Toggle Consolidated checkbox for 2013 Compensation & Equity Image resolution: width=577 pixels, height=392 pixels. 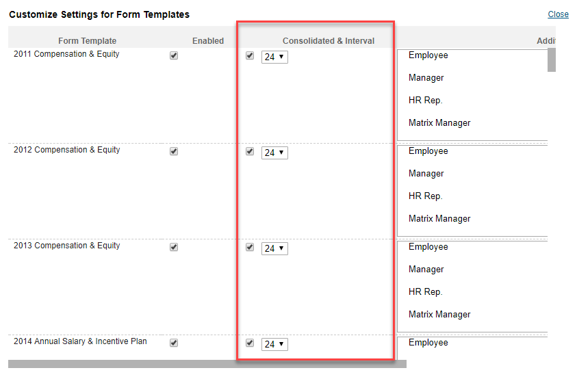pyautogui.click(x=250, y=247)
